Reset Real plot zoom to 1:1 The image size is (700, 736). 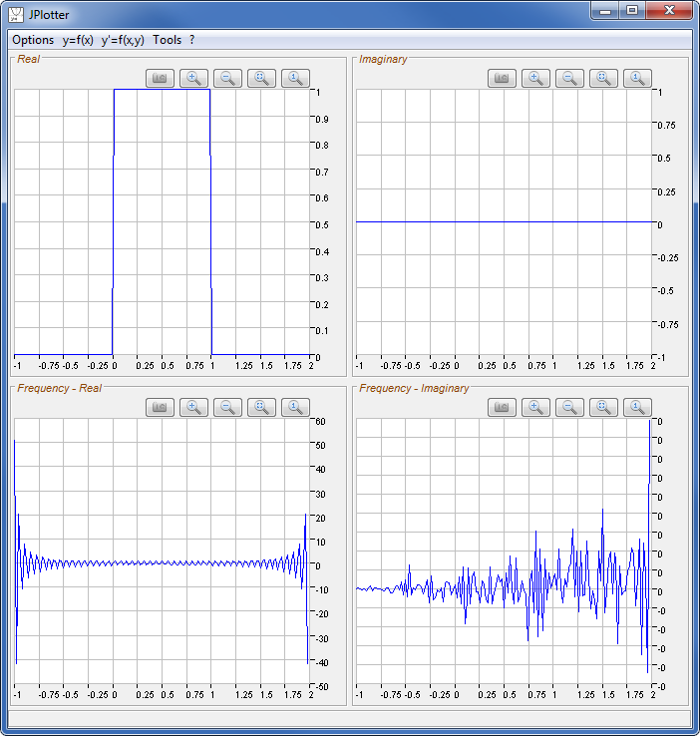(295, 78)
